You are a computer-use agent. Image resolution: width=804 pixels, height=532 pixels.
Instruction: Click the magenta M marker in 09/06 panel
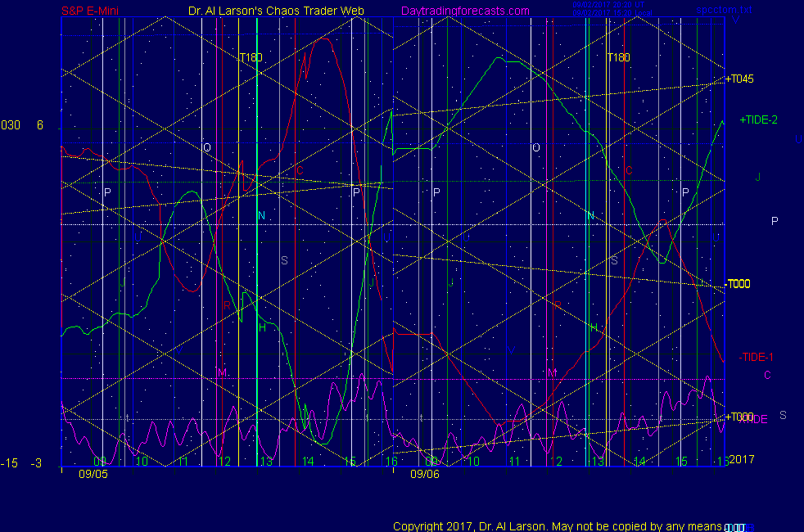(552, 372)
